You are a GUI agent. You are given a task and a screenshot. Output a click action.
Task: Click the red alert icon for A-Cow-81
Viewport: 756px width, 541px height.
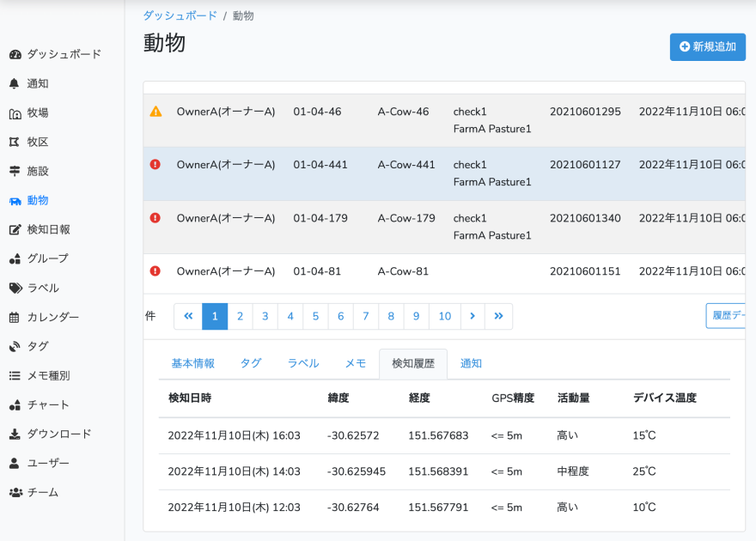(155, 271)
